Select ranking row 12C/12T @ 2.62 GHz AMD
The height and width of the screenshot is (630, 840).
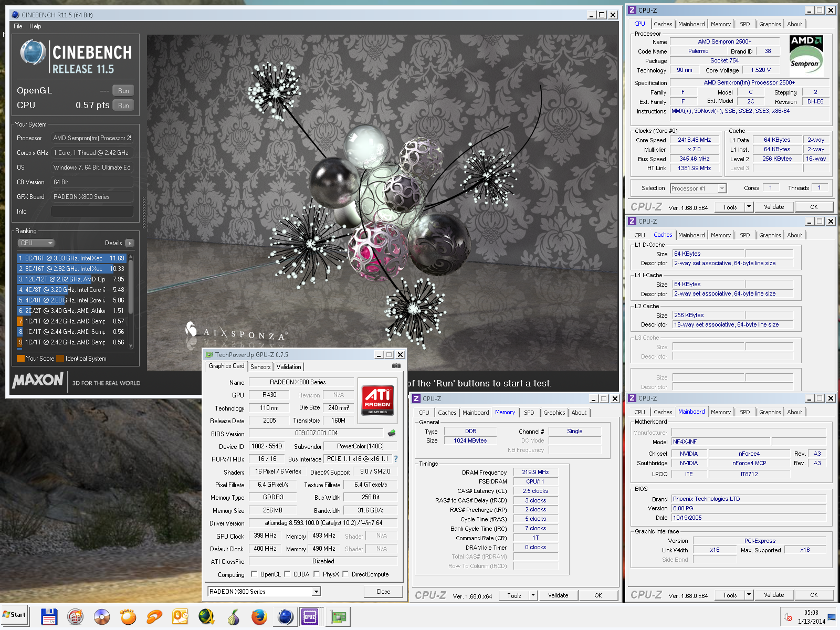(x=72, y=279)
